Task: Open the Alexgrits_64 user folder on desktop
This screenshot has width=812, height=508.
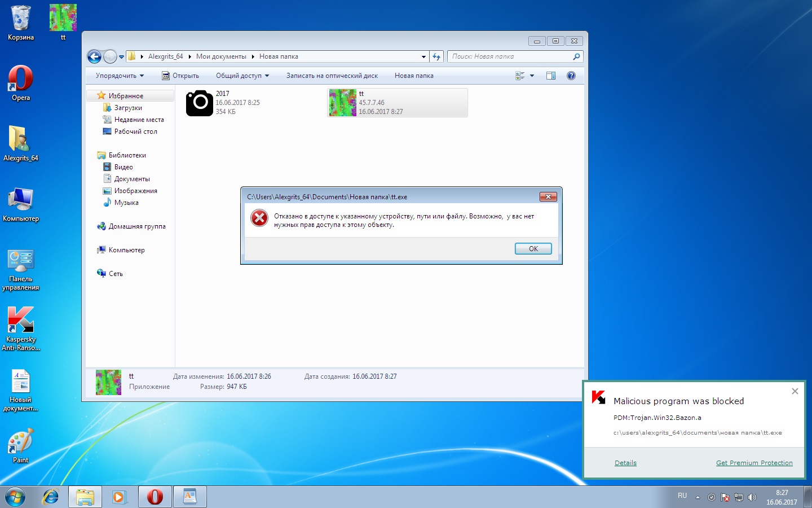Action: coord(21,143)
